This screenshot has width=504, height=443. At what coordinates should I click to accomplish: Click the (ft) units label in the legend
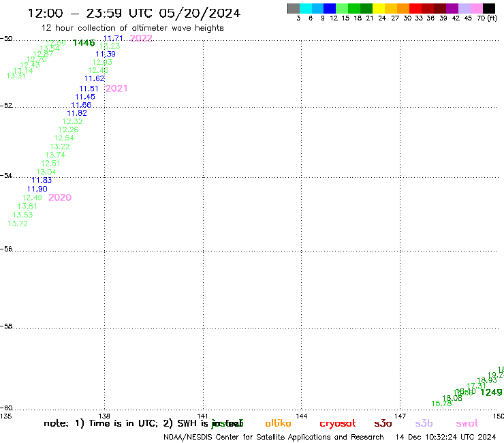click(492, 18)
